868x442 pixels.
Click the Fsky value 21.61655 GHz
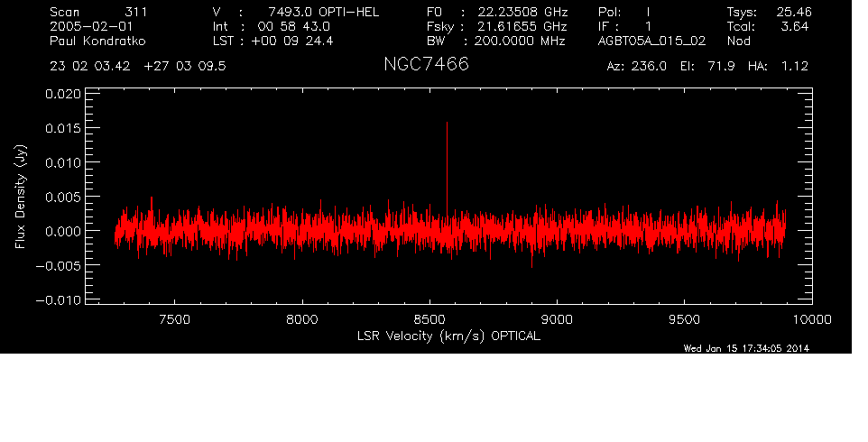click(522, 27)
